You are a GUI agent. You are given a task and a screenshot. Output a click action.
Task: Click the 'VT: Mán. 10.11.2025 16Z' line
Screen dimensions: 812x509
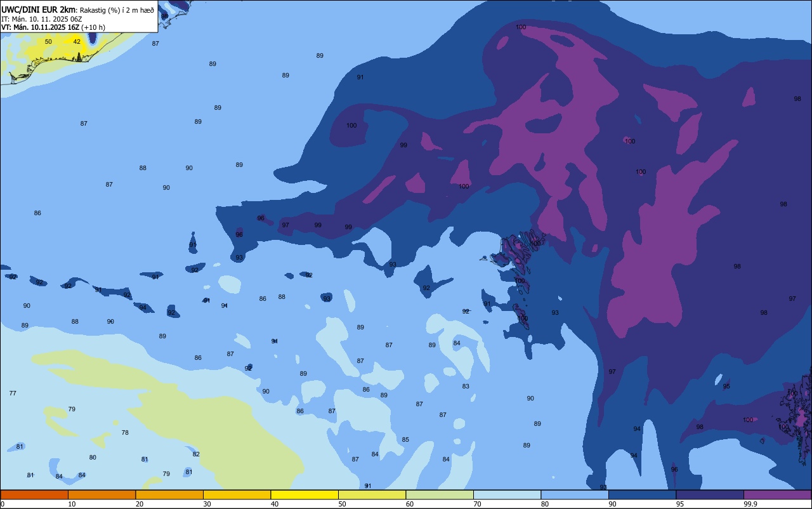[x=40, y=27]
